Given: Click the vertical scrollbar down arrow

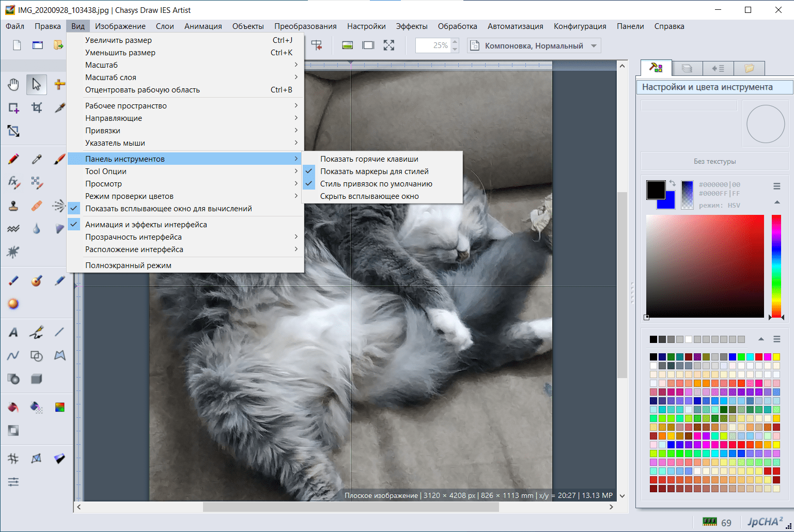Looking at the screenshot, I should click(622, 496).
